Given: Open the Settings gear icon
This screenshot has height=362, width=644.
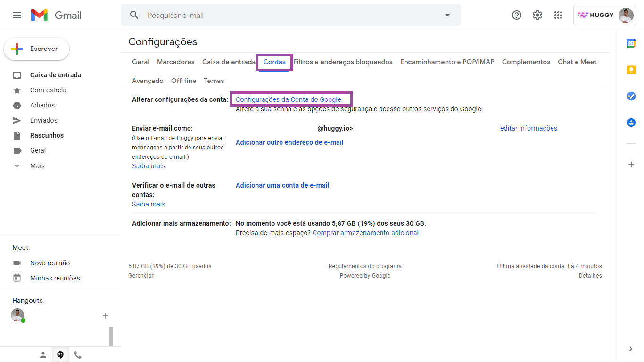Looking at the screenshot, I should point(537,15).
